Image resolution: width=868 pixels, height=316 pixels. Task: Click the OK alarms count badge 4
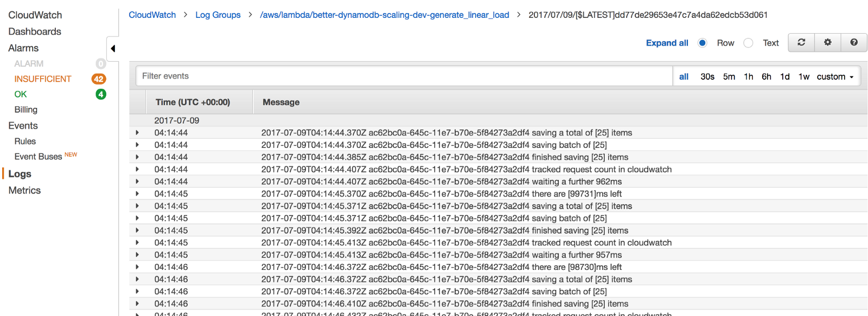tap(101, 94)
